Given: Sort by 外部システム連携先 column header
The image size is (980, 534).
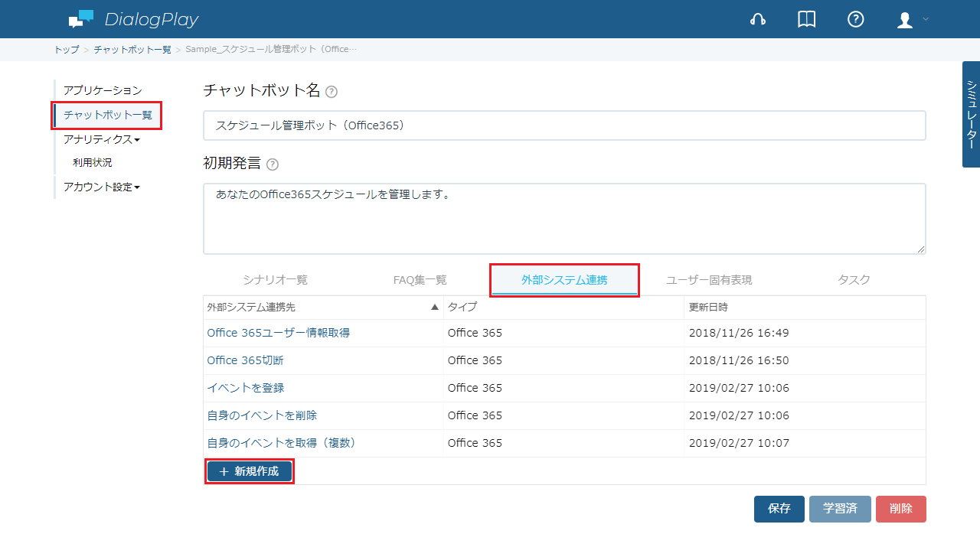Looking at the screenshot, I should [x=323, y=308].
